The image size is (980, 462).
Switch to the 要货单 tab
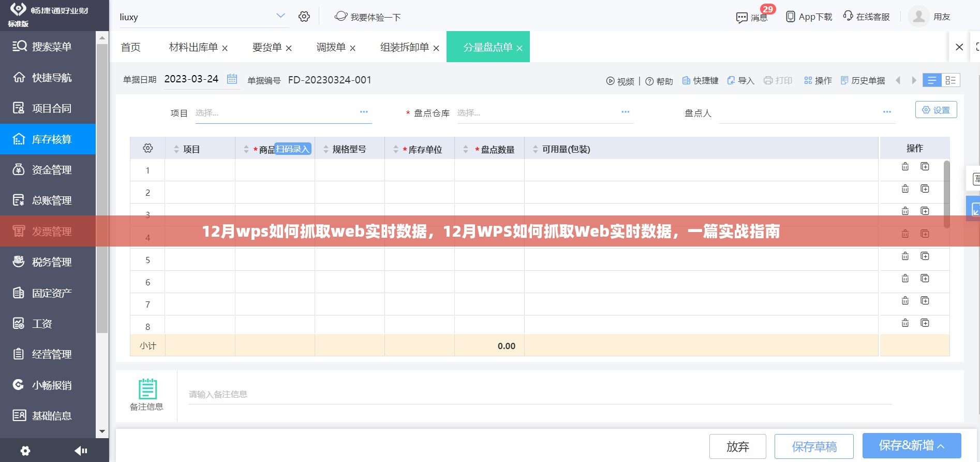click(x=267, y=47)
